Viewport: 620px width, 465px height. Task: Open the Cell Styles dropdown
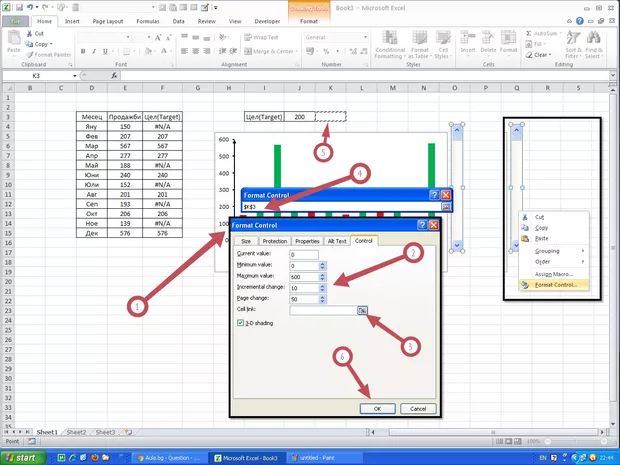443,45
